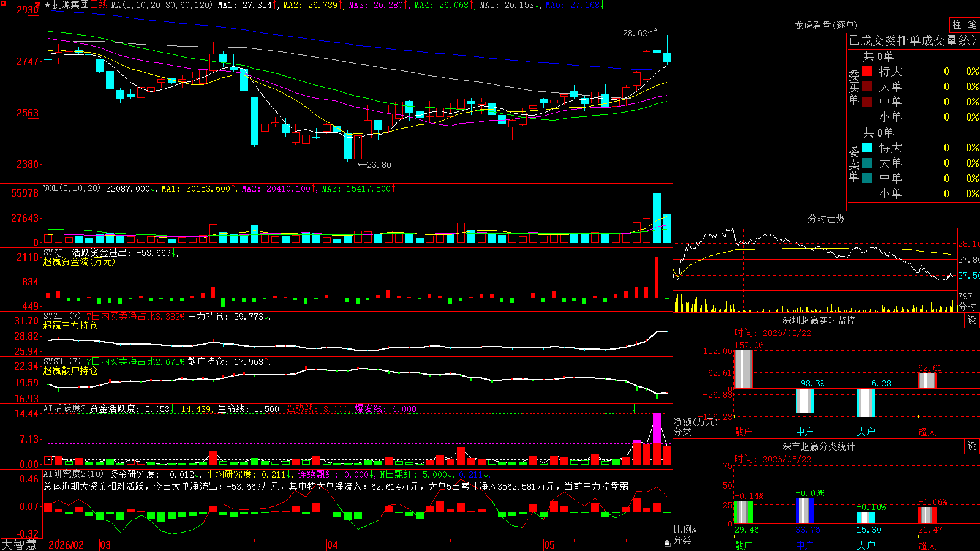Viewport: 980px width, 551px height.
Task: Click the lock icon on the date axis
Action: coord(668,544)
